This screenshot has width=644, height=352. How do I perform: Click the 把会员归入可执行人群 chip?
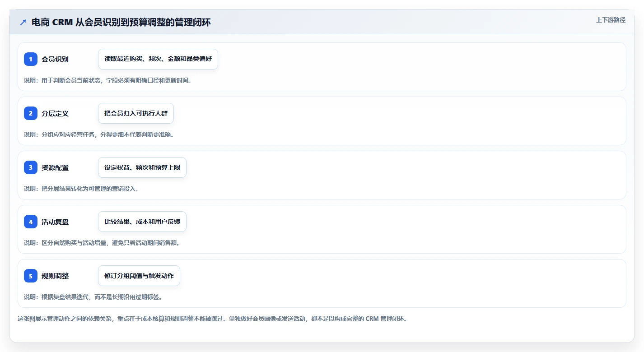[x=136, y=113]
